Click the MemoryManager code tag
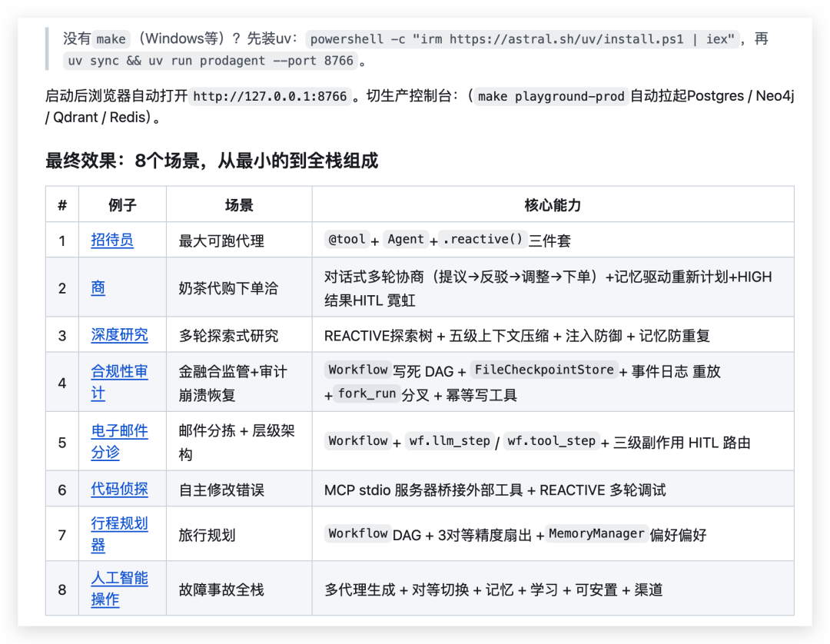The image size is (830, 644). tap(596, 533)
